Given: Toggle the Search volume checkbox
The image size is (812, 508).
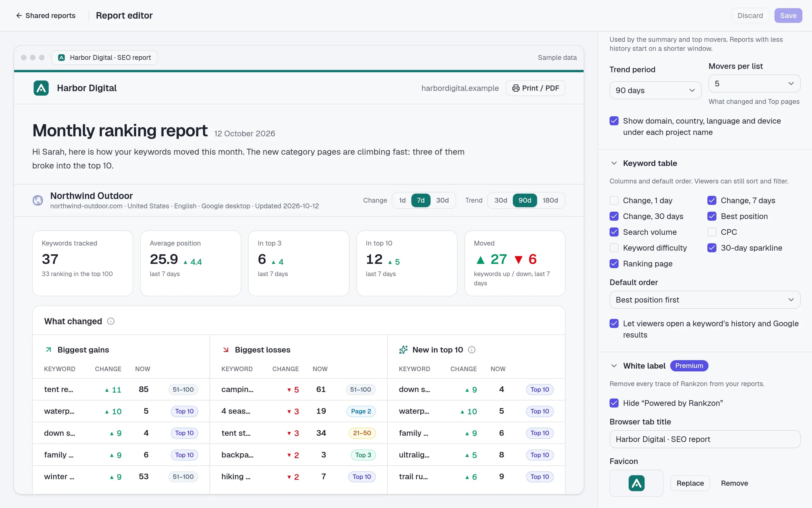Looking at the screenshot, I should coord(614,232).
